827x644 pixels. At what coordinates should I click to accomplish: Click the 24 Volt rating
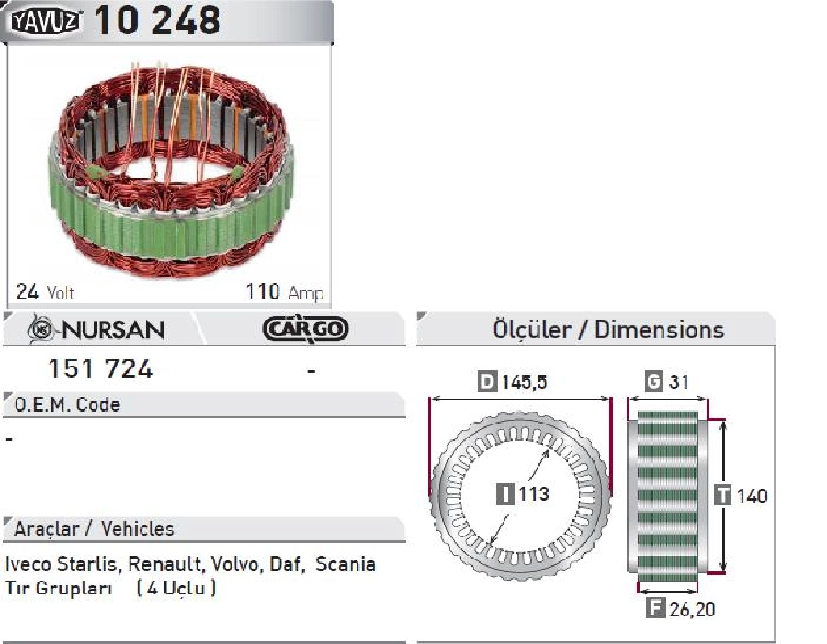(x=45, y=291)
